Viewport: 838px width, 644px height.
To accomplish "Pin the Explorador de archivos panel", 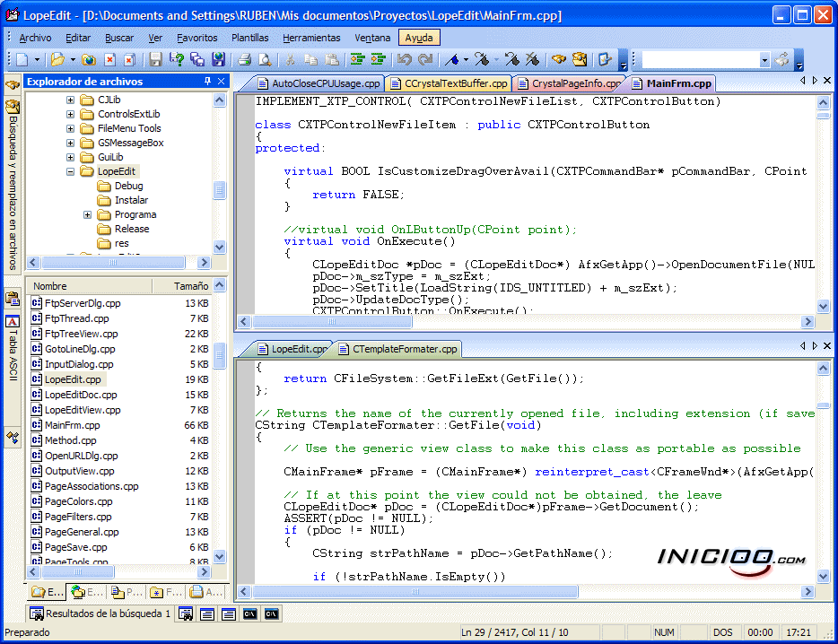I will tap(207, 82).
